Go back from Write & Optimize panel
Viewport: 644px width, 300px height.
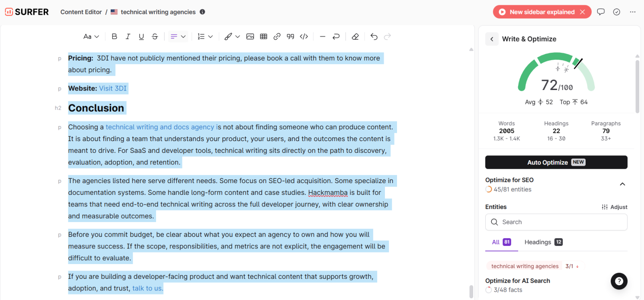tap(492, 39)
